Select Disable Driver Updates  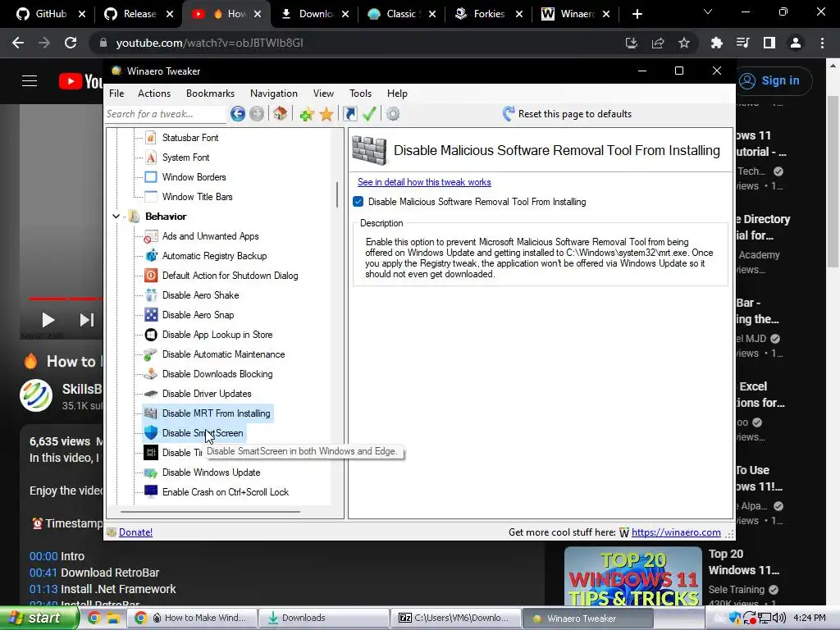(206, 394)
